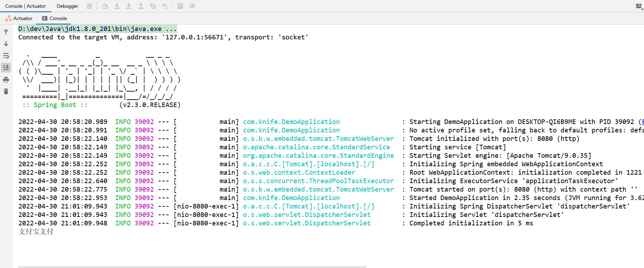Click the Run to Cursor icon
The image size is (644, 268).
coord(165,6)
